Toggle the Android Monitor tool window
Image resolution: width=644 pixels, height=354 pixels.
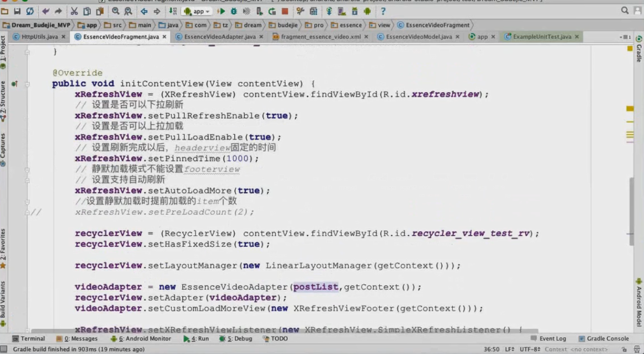141,339
